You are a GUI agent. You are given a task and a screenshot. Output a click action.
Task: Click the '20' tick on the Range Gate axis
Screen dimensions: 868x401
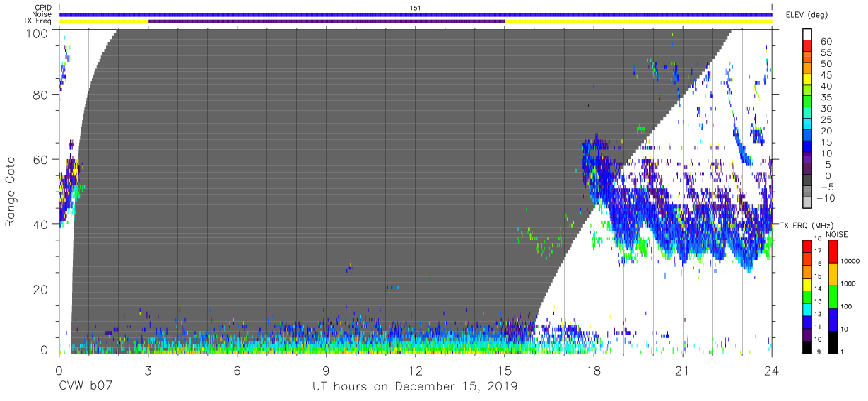tap(41, 289)
